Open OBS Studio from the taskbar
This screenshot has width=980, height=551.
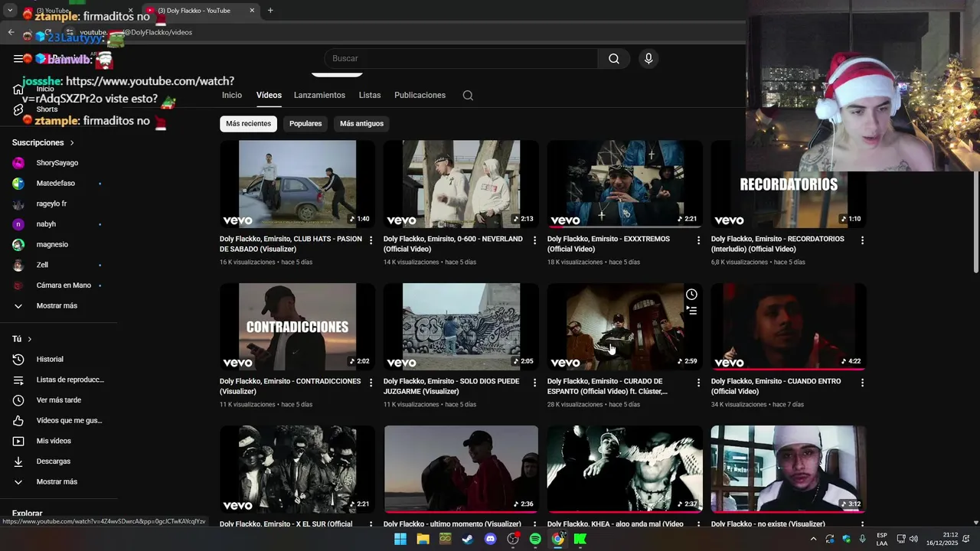(513, 539)
